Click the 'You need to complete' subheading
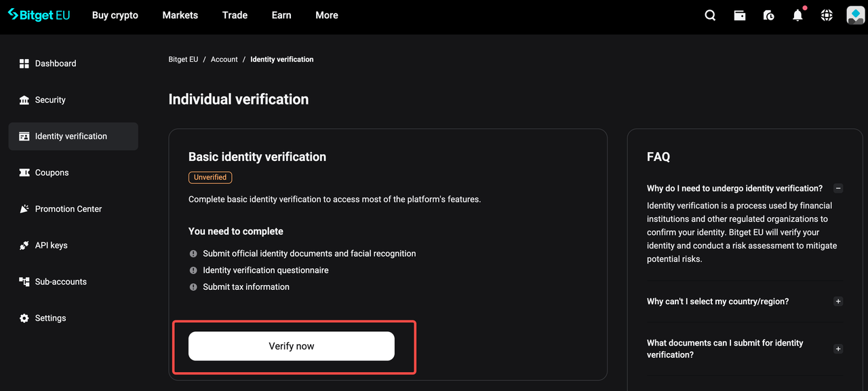The width and height of the screenshot is (868, 391). pos(236,231)
